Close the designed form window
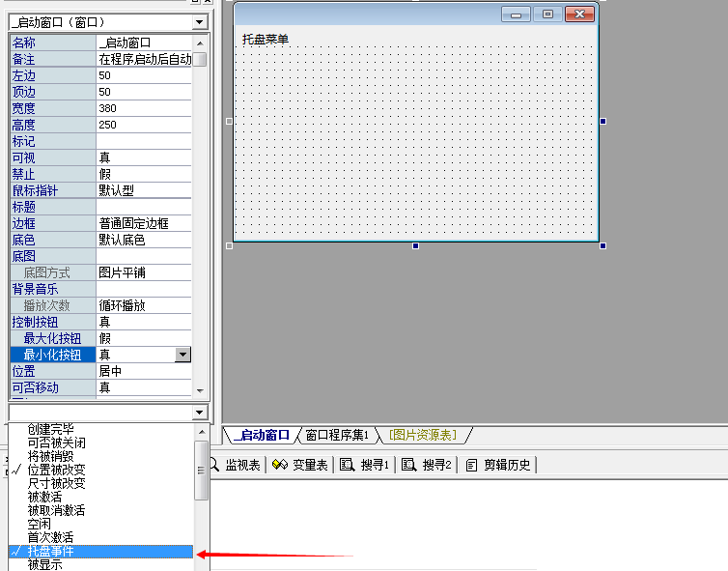This screenshot has height=571, width=728. tap(579, 14)
